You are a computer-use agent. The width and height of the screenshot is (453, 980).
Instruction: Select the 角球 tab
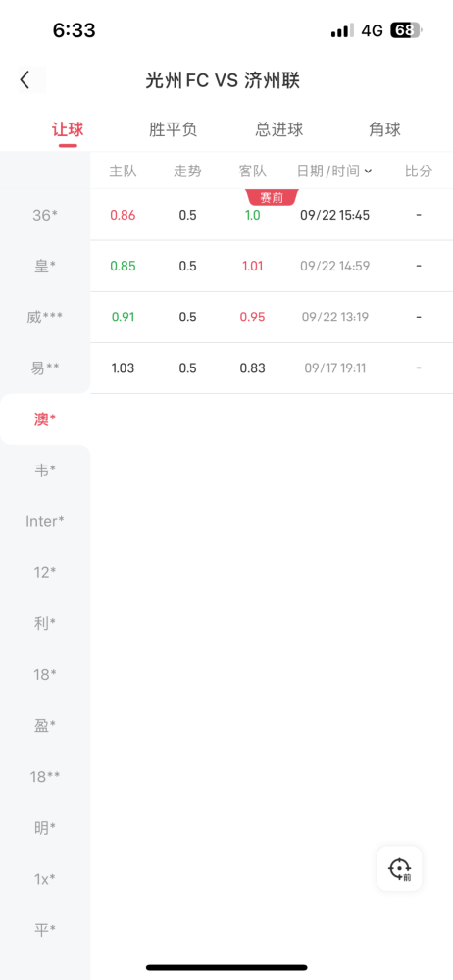[x=384, y=130]
